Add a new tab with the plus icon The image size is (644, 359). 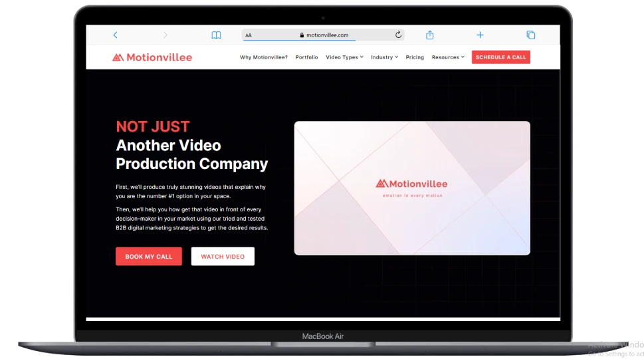coord(480,35)
